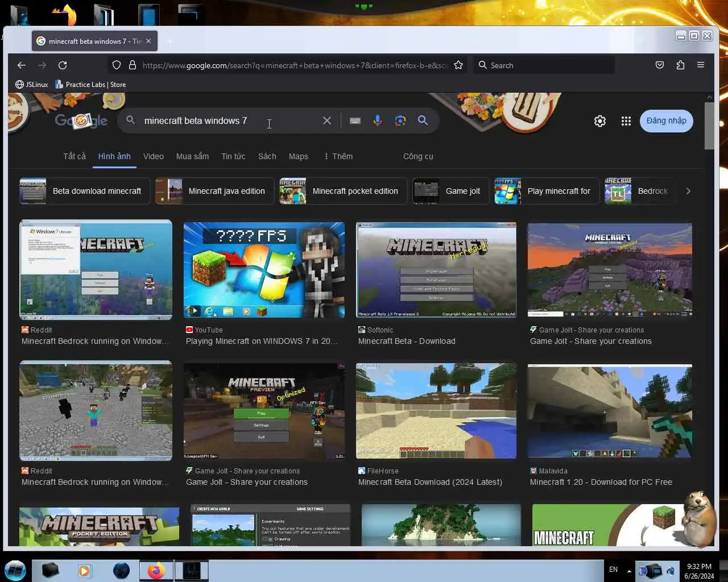Open the Minecraft Pocket Edition thumbnail
Viewport: 728px width, 582px height.
(x=99, y=526)
